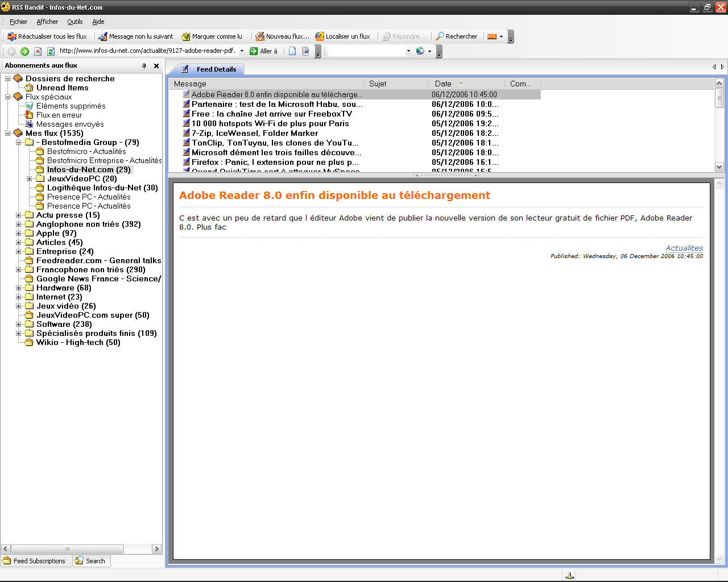Go to Message non lu suivant
The width and height of the screenshot is (728, 582).
(x=136, y=36)
